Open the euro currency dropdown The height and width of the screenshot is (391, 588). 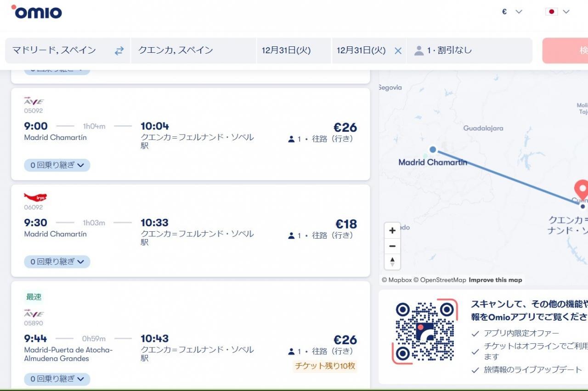512,11
